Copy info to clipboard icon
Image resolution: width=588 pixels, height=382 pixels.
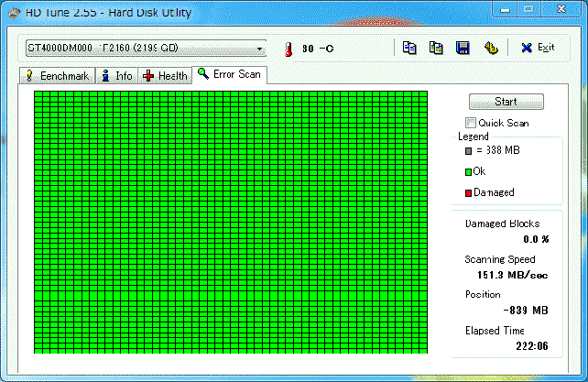409,48
